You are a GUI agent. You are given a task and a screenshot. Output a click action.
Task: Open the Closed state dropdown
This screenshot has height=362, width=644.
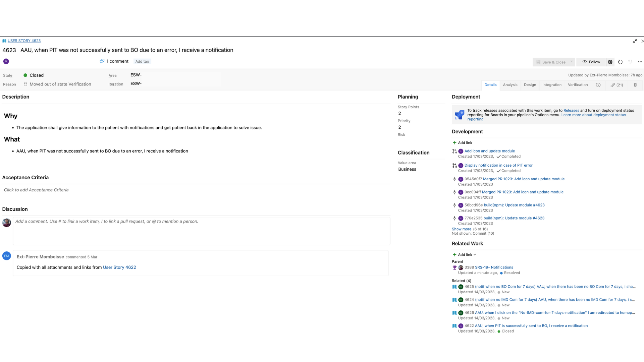pyautogui.click(x=37, y=75)
